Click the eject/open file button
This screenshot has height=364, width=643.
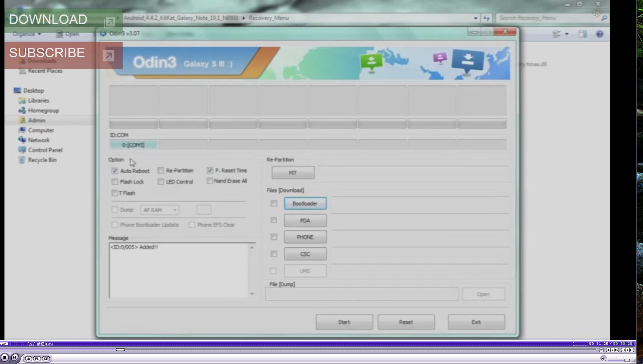28,359
